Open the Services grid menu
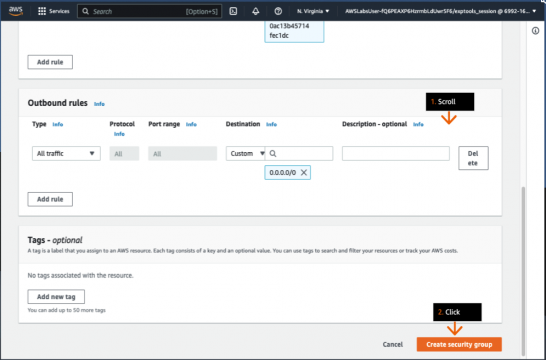 [x=53, y=11]
